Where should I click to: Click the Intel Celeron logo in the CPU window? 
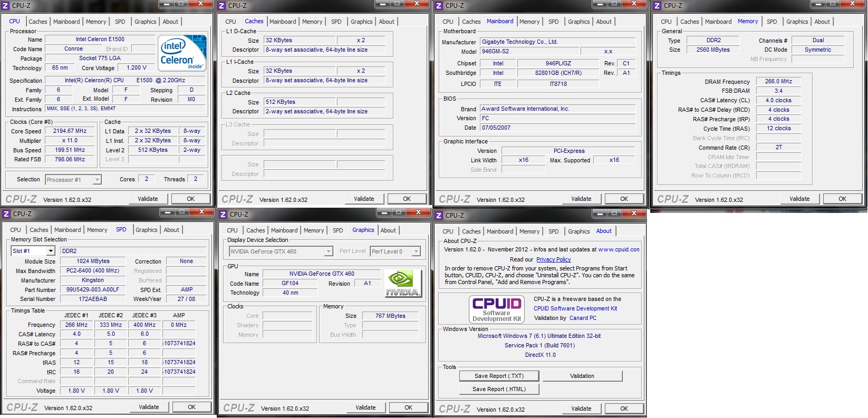pyautogui.click(x=183, y=53)
